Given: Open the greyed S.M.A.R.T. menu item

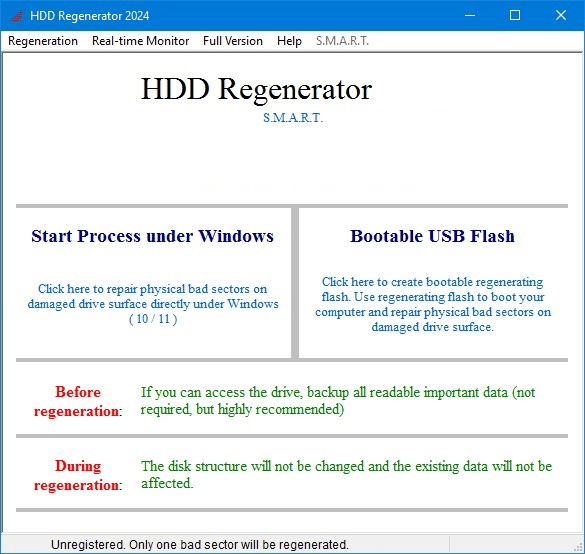Looking at the screenshot, I should click(x=342, y=41).
